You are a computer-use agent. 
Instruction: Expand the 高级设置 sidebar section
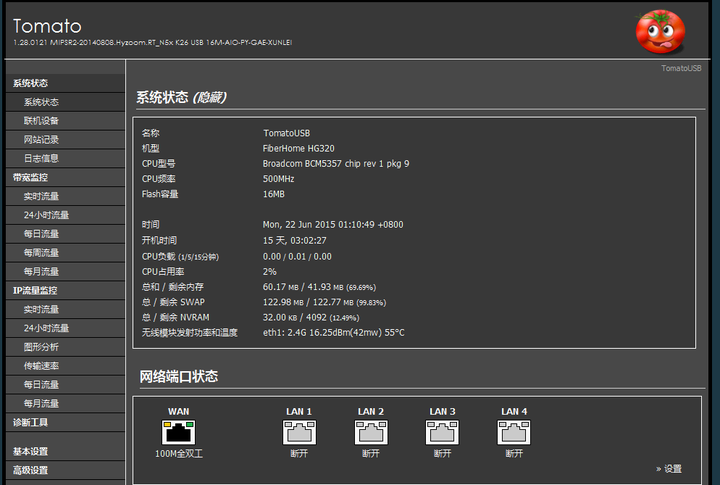65,470
